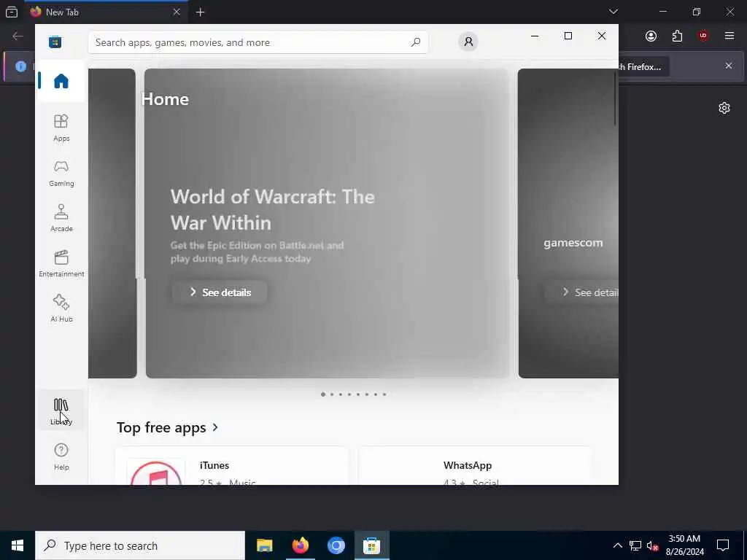This screenshot has width=747, height=560.
Task: Click the World of Warcraft banner
Action: pyautogui.click(x=327, y=223)
